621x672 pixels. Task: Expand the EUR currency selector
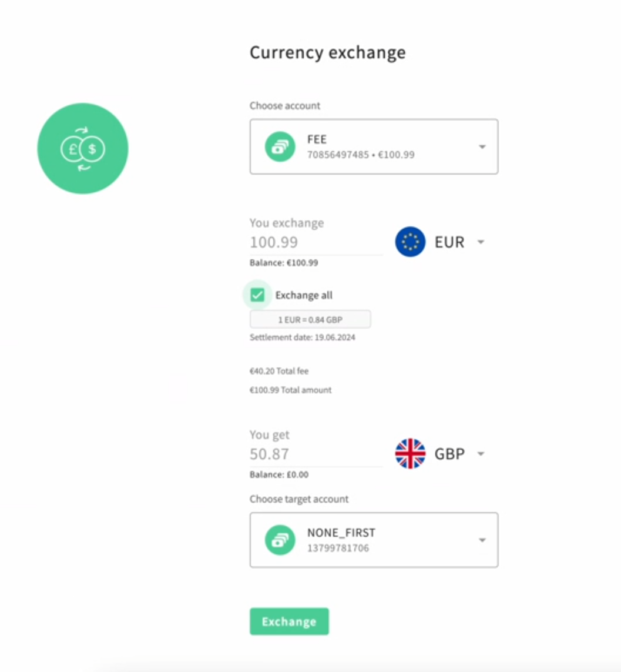481,241
